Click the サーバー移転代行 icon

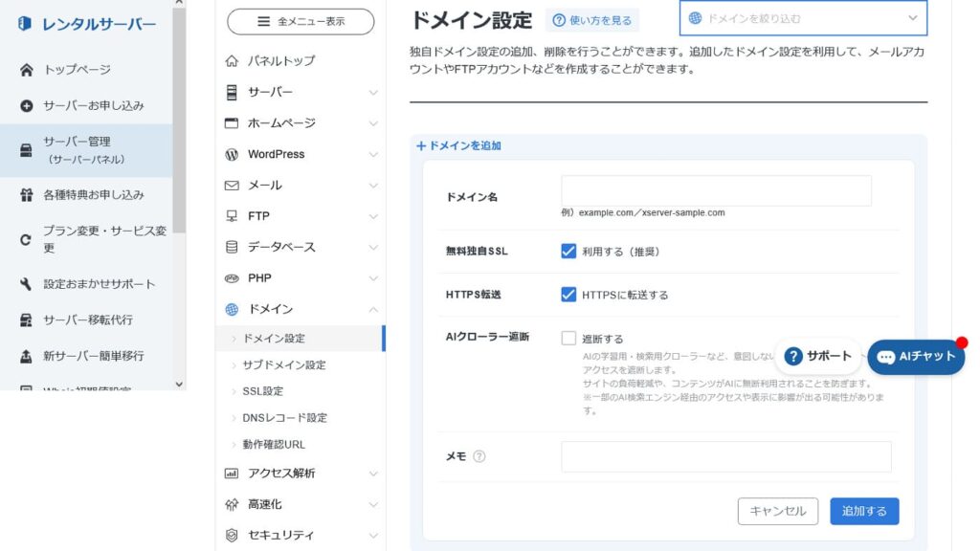tap(26, 320)
